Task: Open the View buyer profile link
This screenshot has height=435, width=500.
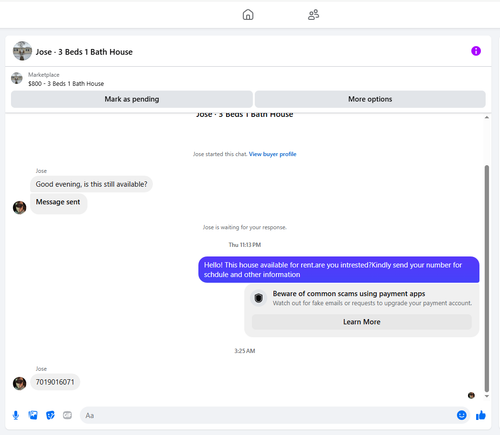Action: [272, 154]
